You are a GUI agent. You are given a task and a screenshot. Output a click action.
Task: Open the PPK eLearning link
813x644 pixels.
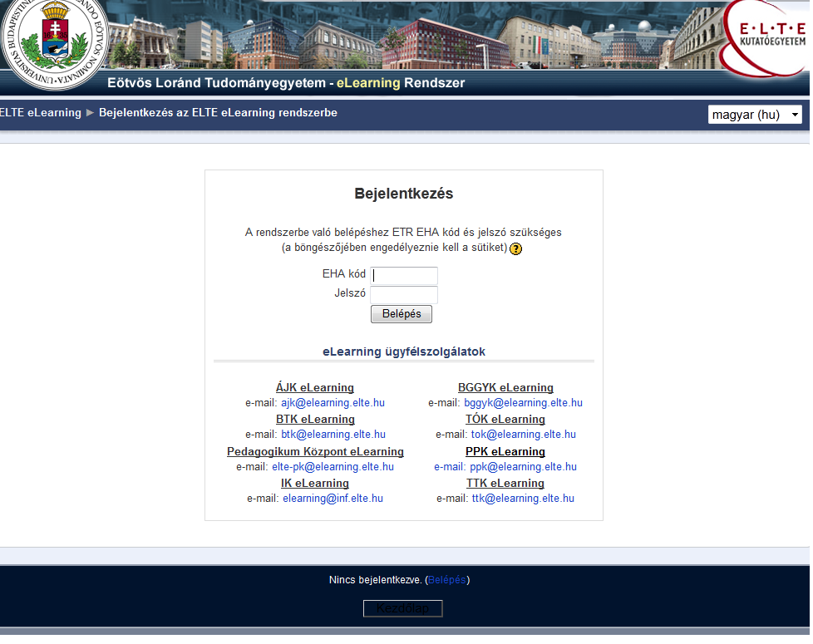click(x=505, y=451)
